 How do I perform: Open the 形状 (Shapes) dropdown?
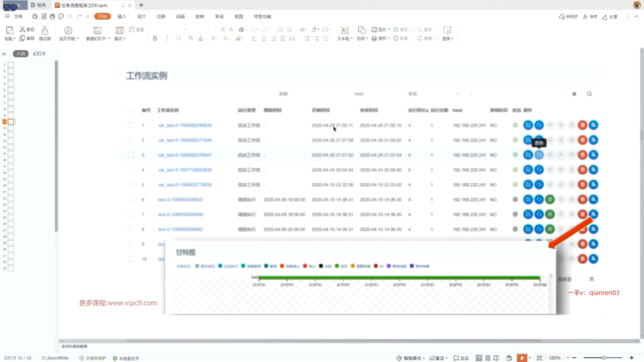(362, 39)
